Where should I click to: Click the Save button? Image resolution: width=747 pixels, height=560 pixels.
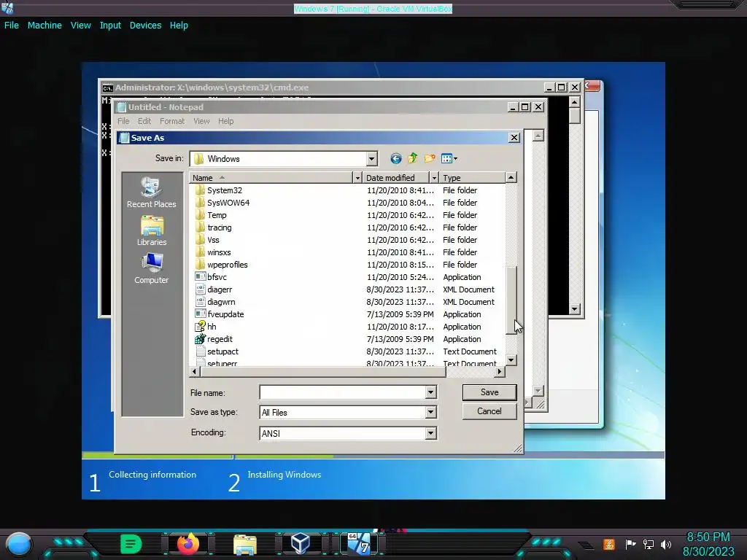click(489, 392)
